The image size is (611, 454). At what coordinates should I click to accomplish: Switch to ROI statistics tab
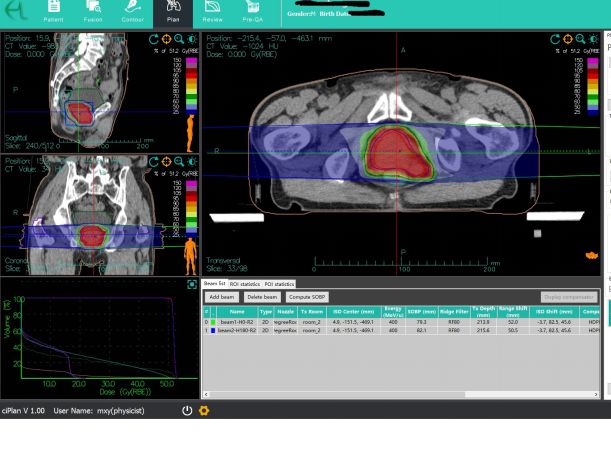(244, 284)
